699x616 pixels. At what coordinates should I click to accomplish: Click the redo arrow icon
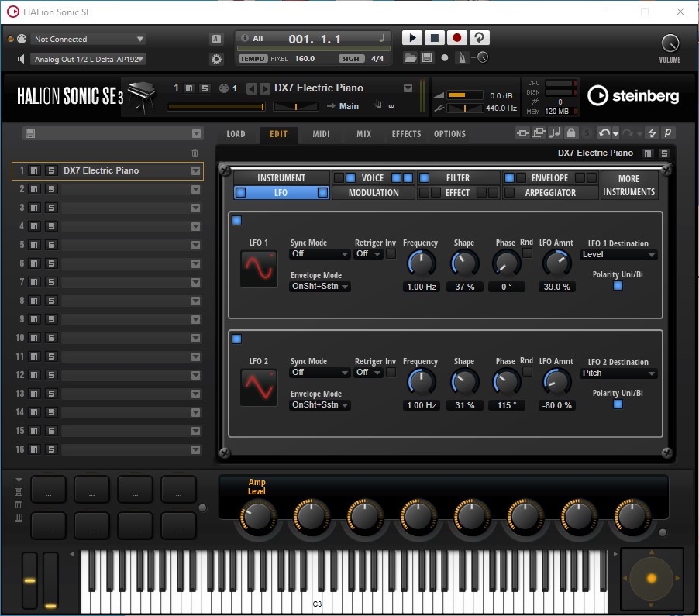[x=627, y=132]
